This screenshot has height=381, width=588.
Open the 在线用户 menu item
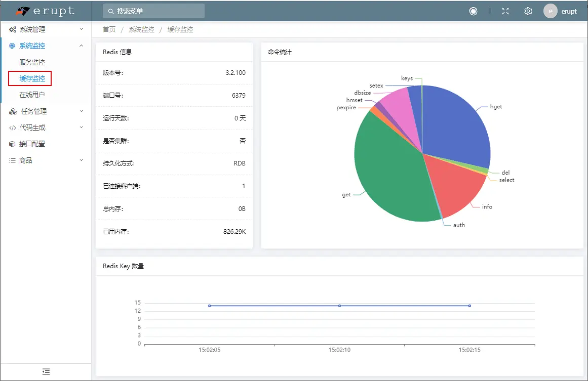click(32, 95)
